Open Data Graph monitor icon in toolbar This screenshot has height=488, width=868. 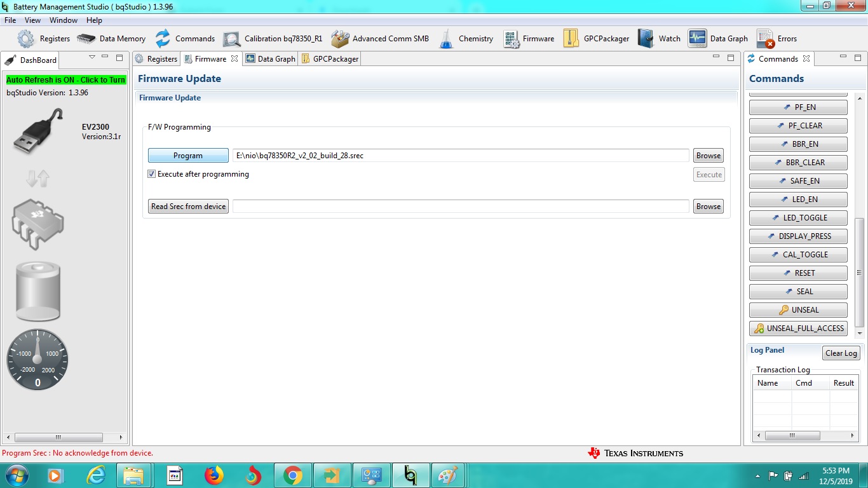pyautogui.click(x=697, y=39)
